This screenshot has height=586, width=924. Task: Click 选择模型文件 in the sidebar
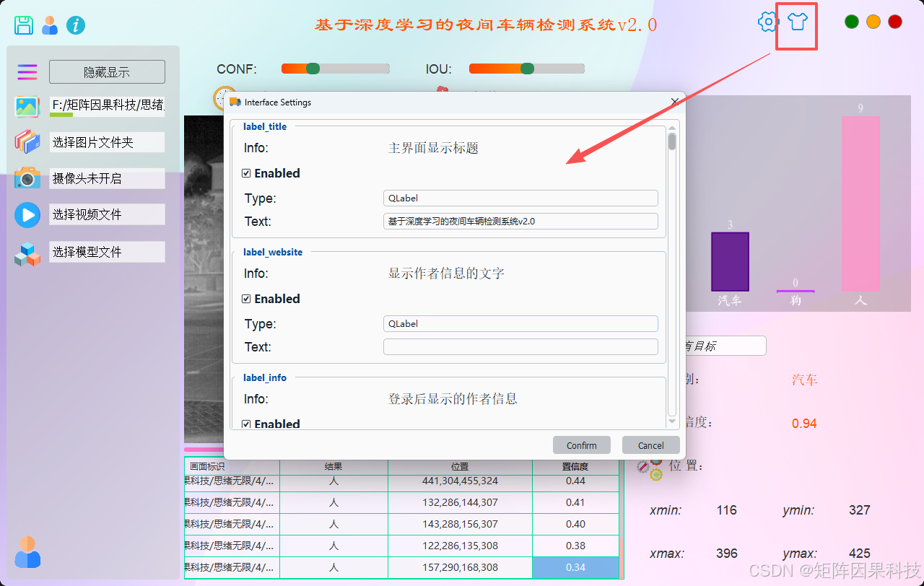click(x=107, y=252)
